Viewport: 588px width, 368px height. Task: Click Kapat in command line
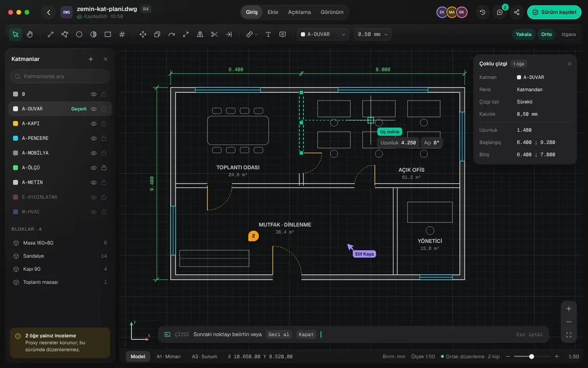click(305, 335)
